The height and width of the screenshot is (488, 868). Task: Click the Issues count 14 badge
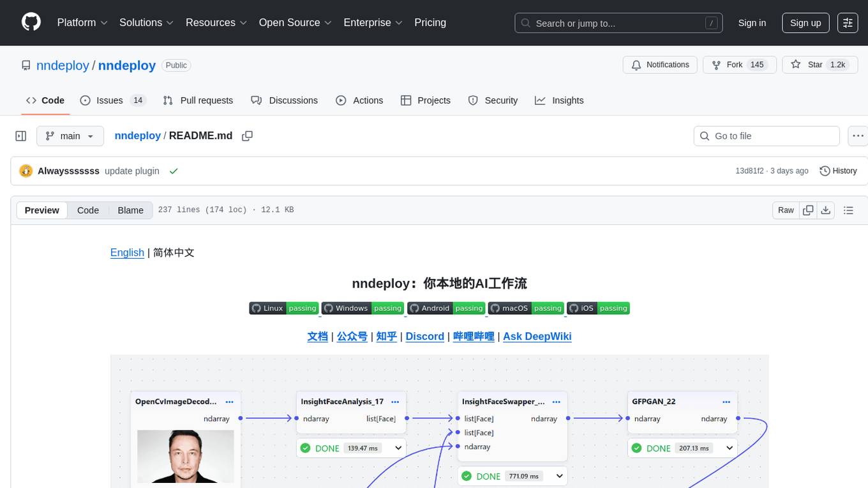(x=137, y=100)
